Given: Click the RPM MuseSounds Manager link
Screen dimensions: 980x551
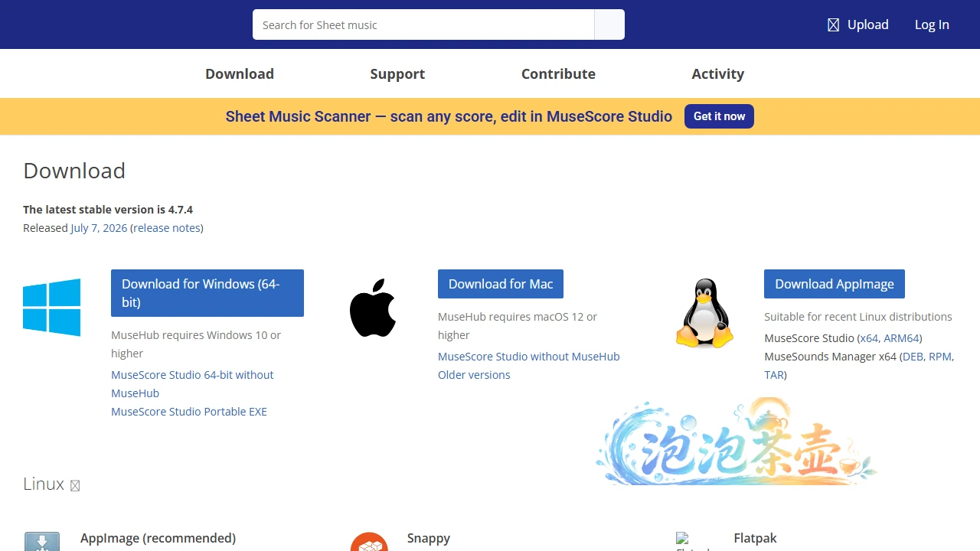Looking at the screenshot, I should tap(940, 357).
